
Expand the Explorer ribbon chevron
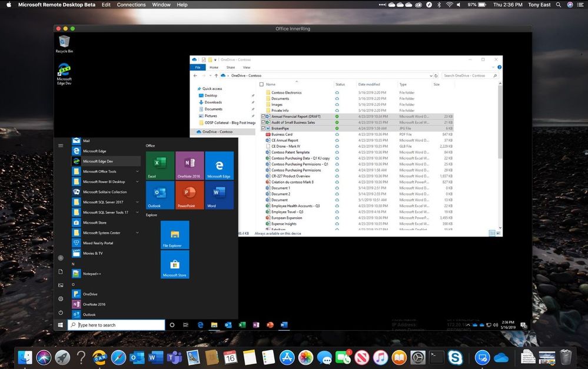pyautogui.click(x=493, y=68)
